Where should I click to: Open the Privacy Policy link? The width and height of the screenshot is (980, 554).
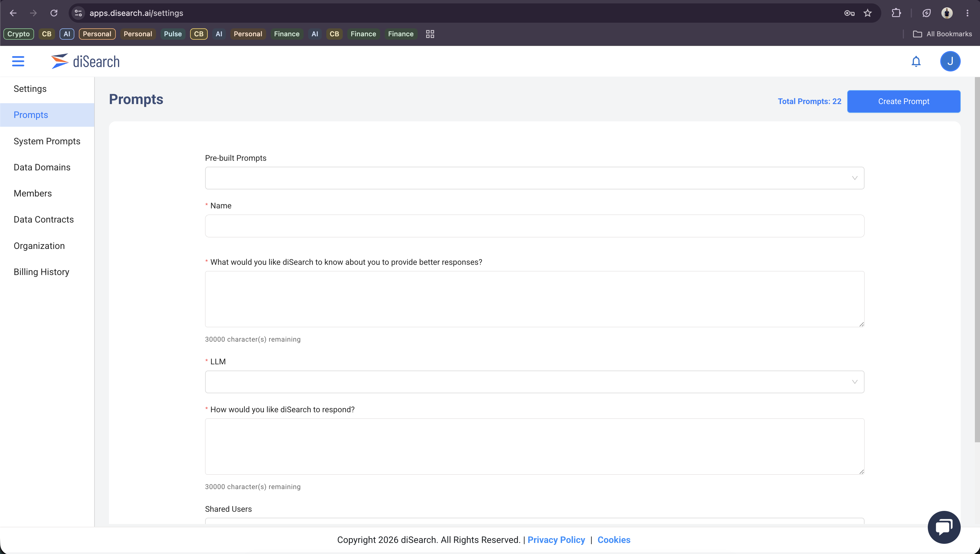[x=556, y=540]
